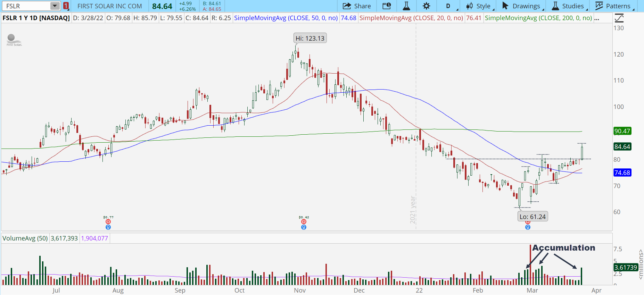644x295 pixels.
Task: Click the 3,617,393 volume value
Action: click(64, 238)
